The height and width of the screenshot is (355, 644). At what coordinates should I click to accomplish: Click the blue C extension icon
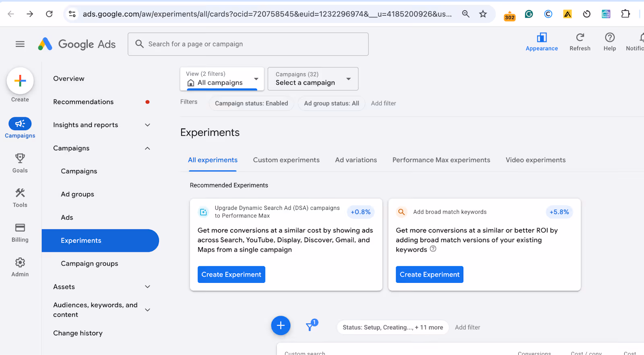pos(548,14)
